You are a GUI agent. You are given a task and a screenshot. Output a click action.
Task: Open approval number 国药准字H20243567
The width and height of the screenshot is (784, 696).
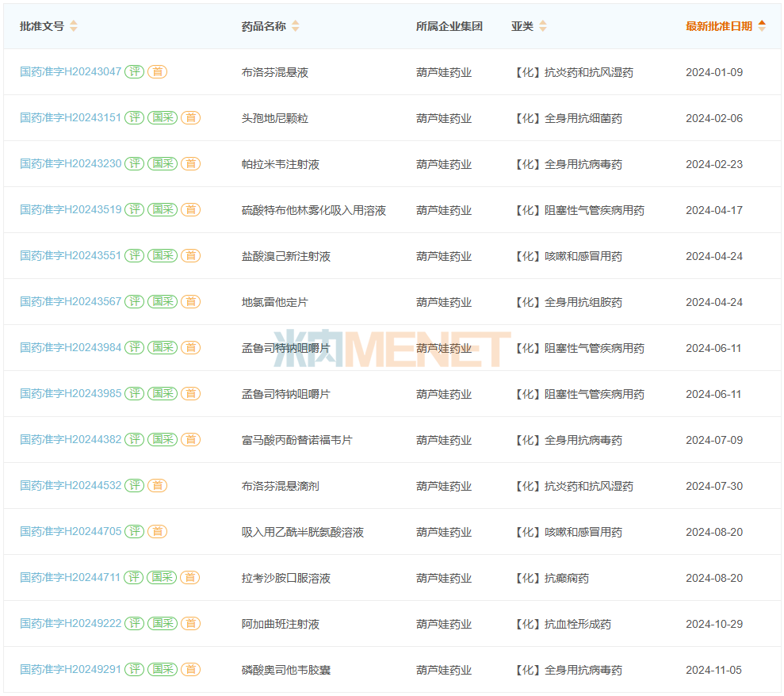click(71, 302)
